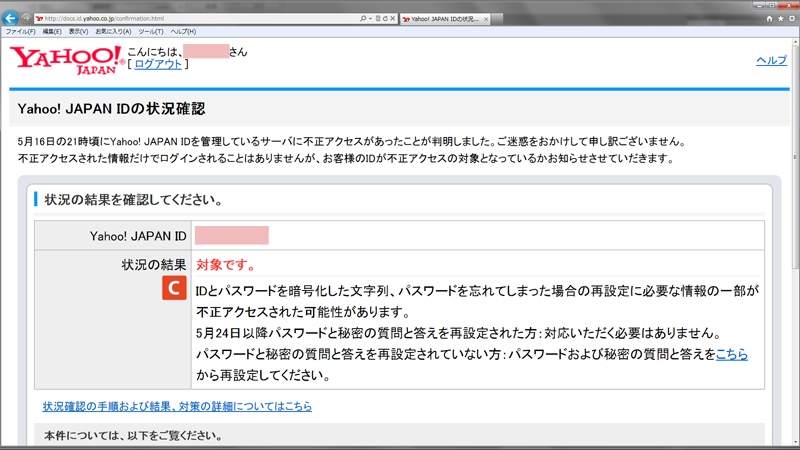Image resolution: width=800 pixels, height=450 pixels.
Task: Click the browser Home icon
Action: coord(769,18)
